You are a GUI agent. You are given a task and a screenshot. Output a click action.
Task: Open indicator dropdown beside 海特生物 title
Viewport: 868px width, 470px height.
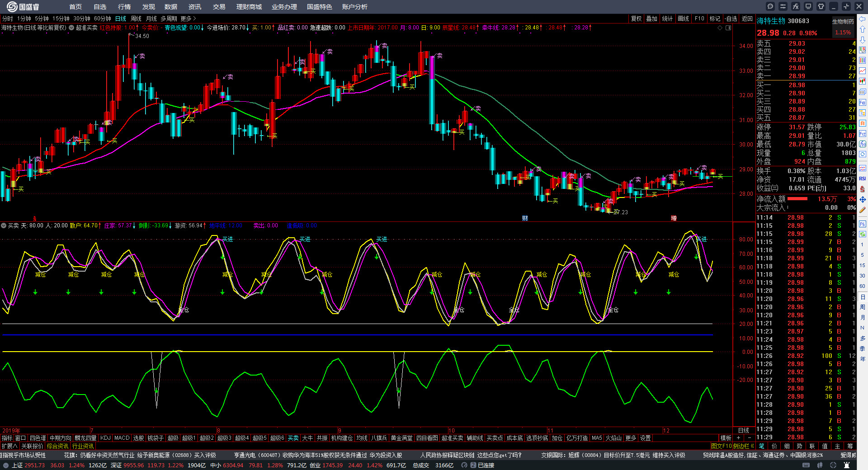click(x=71, y=28)
